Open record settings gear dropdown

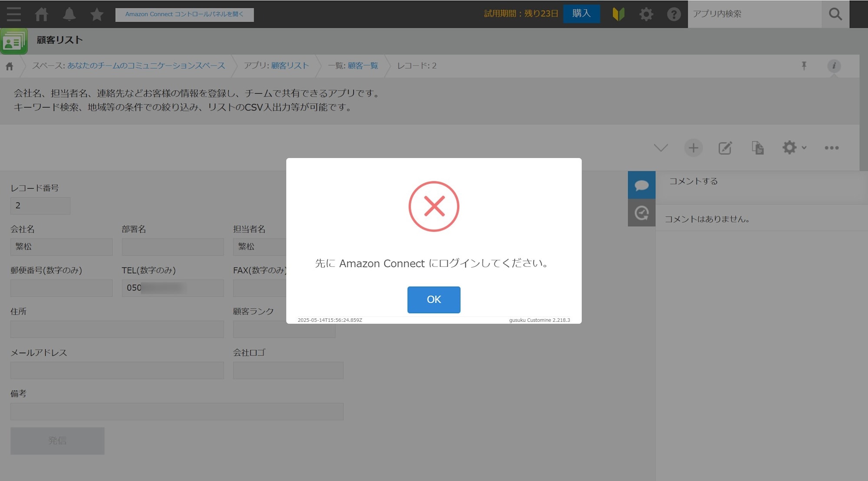[x=794, y=148]
